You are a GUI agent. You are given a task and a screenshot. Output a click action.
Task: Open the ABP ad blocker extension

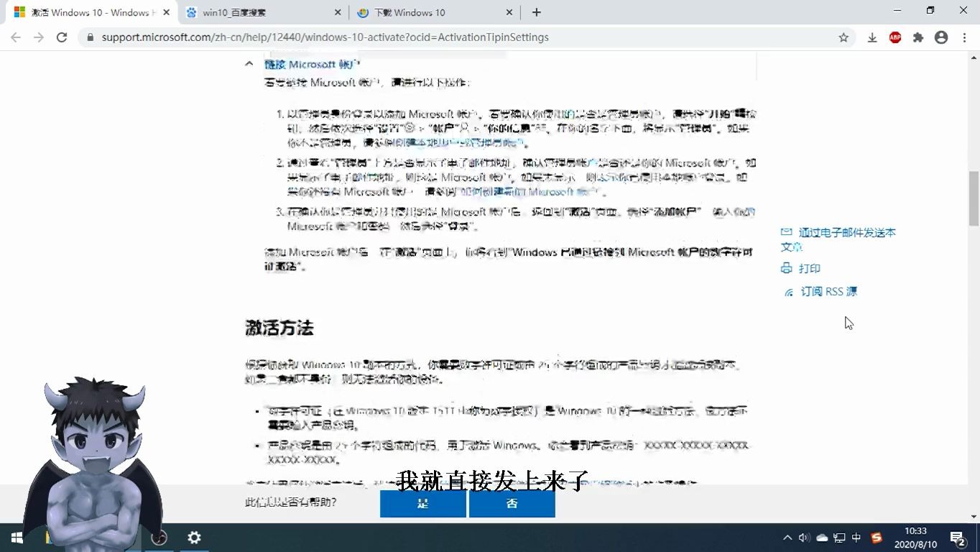point(895,37)
